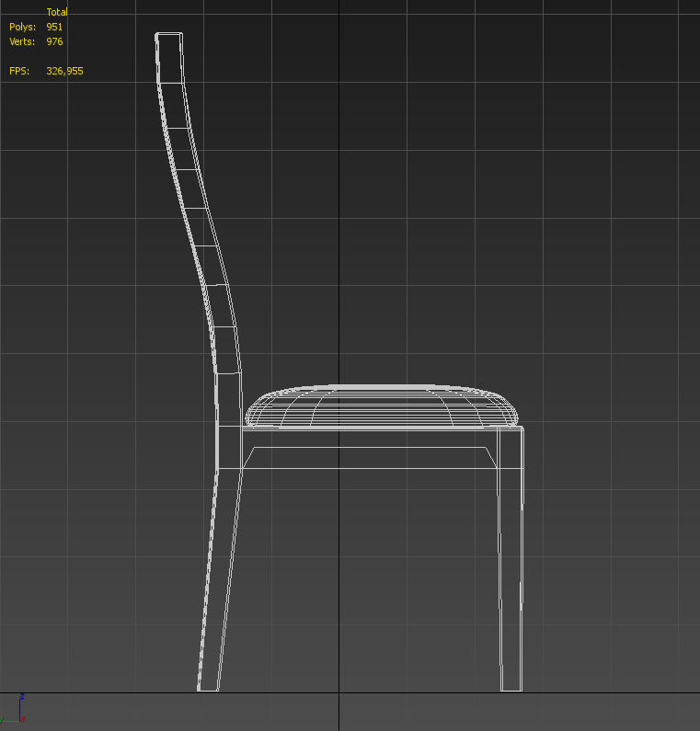Image resolution: width=700 pixels, height=731 pixels.
Task: Click the 'Polys:' label in viewport statistics
Action: click(22, 27)
